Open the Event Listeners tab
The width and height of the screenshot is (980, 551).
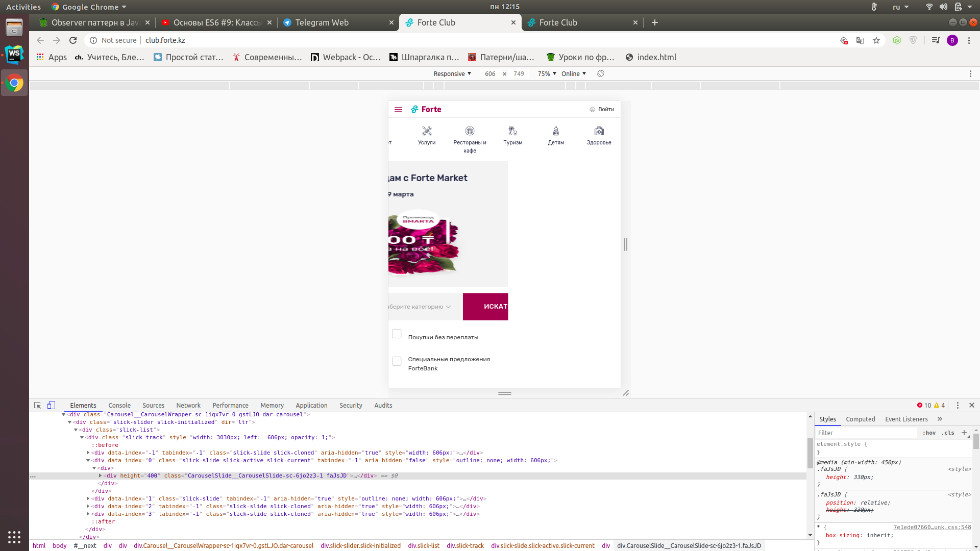[x=906, y=419]
